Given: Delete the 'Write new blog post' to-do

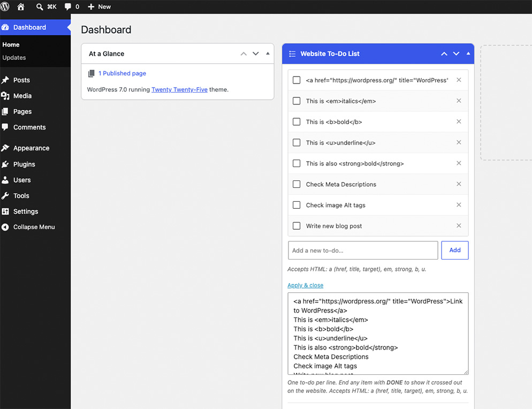Looking at the screenshot, I should pos(459,226).
